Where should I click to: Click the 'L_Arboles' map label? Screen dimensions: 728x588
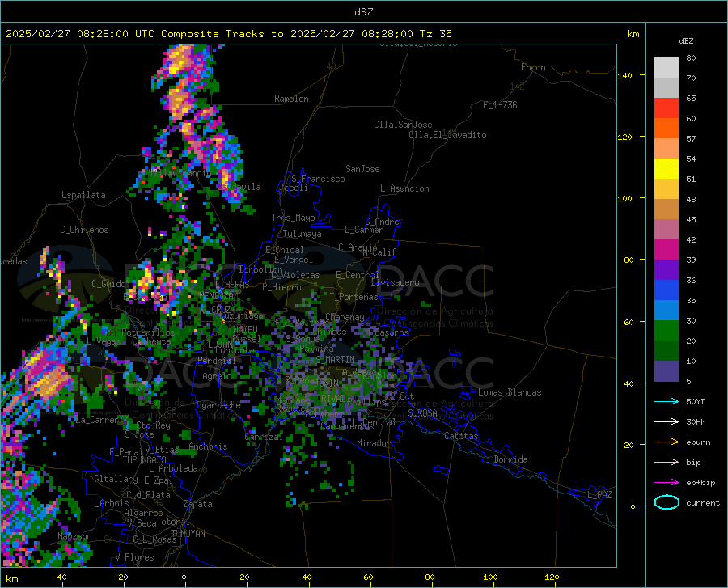tap(109, 502)
